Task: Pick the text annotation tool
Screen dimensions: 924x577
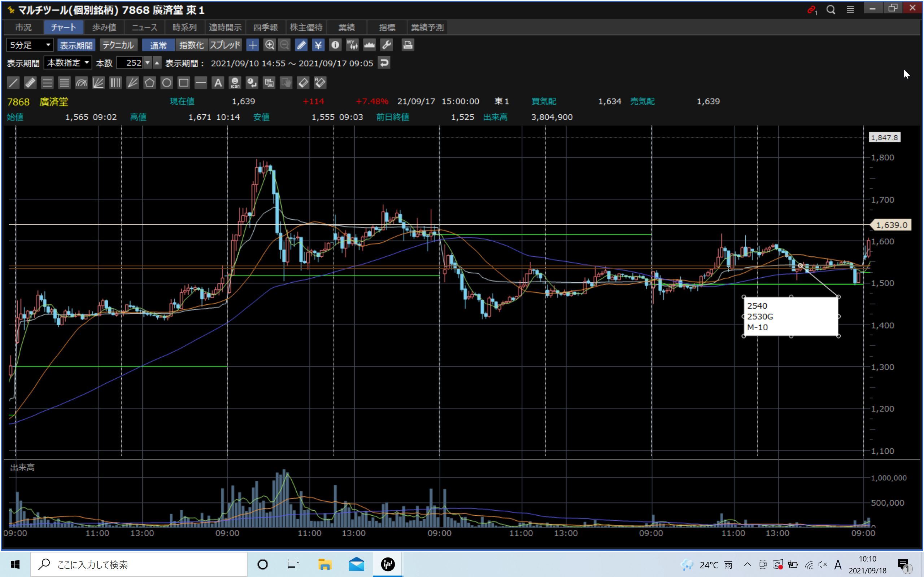Action: click(x=218, y=83)
